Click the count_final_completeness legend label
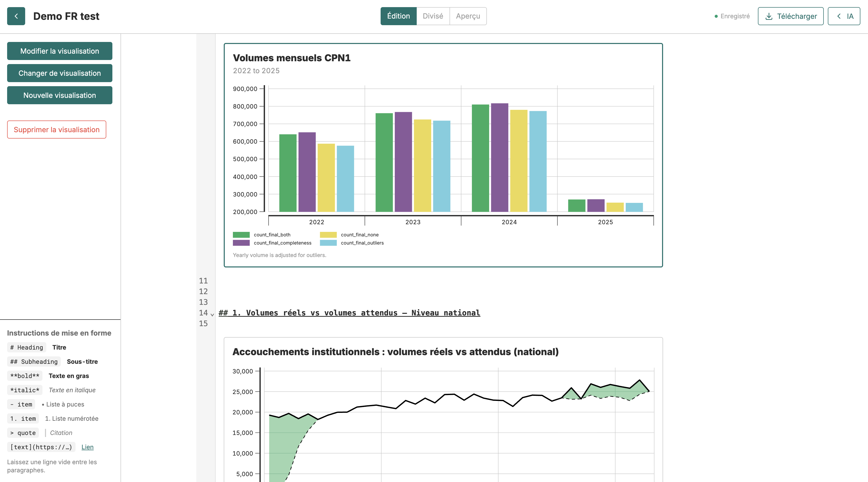The height and width of the screenshot is (482, 868). click(283, 243)
